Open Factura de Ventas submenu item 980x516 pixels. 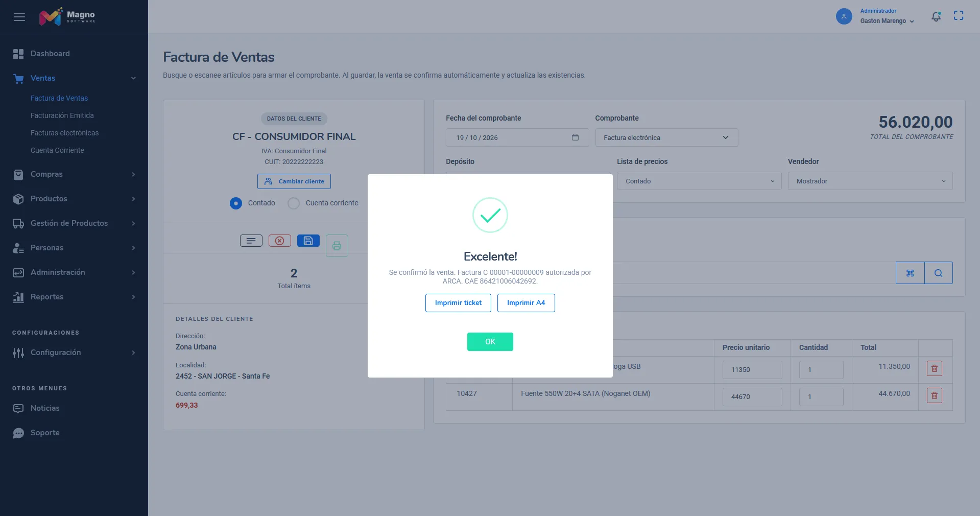point(59,98)
